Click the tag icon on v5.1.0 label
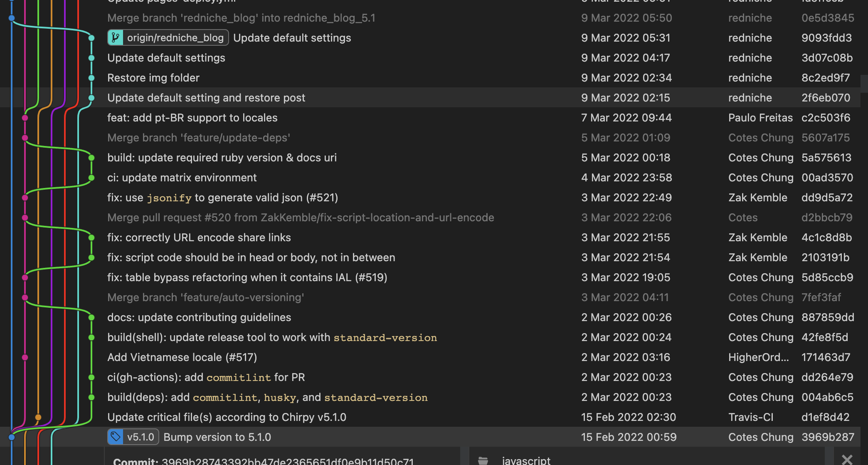 116,437
